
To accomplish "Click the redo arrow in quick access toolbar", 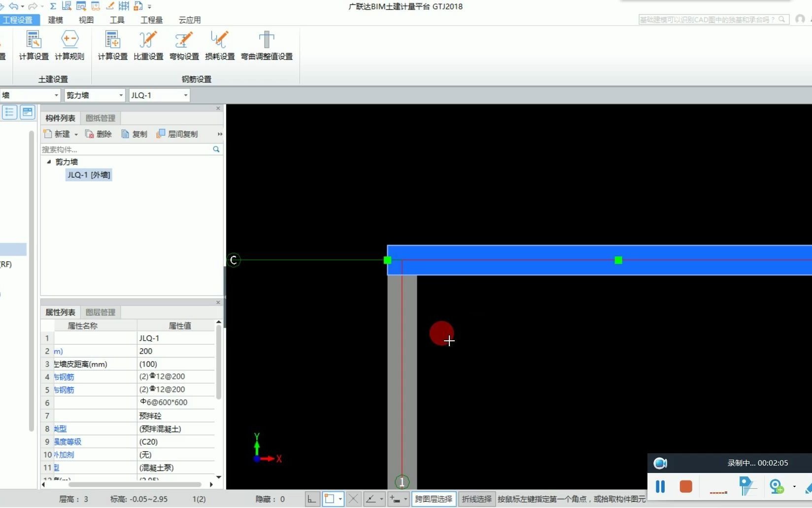I will 33,6.
